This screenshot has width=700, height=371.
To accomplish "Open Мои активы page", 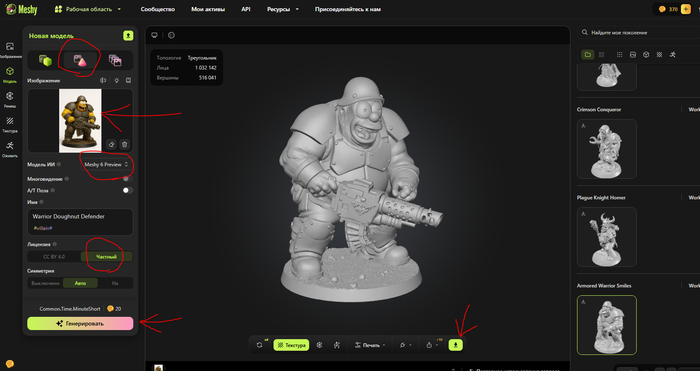I will [208, 9].
